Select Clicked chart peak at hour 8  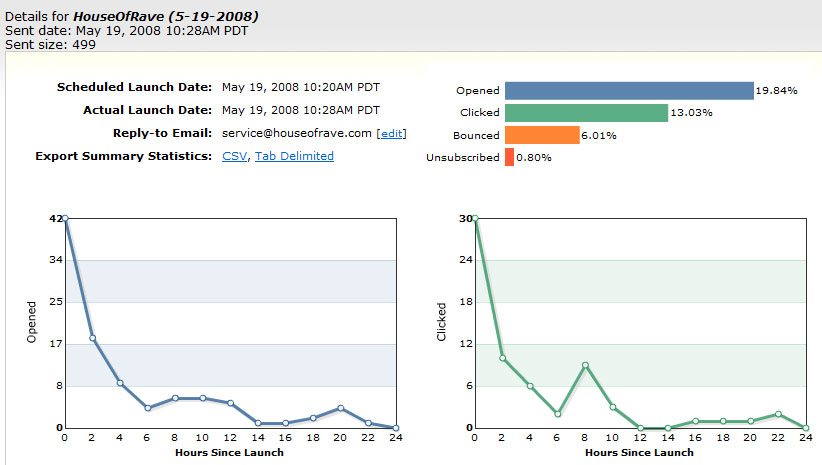[585, 365]
